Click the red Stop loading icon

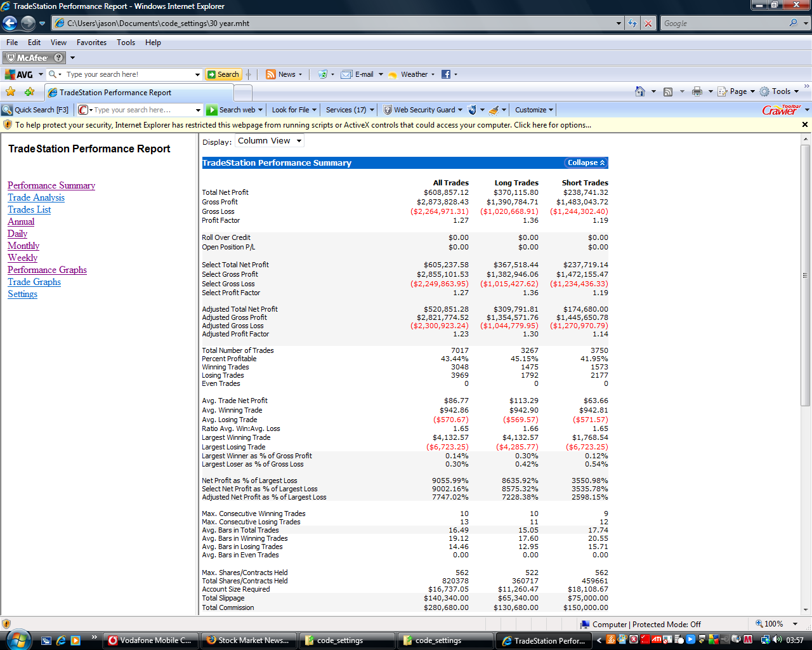[648, 23]
